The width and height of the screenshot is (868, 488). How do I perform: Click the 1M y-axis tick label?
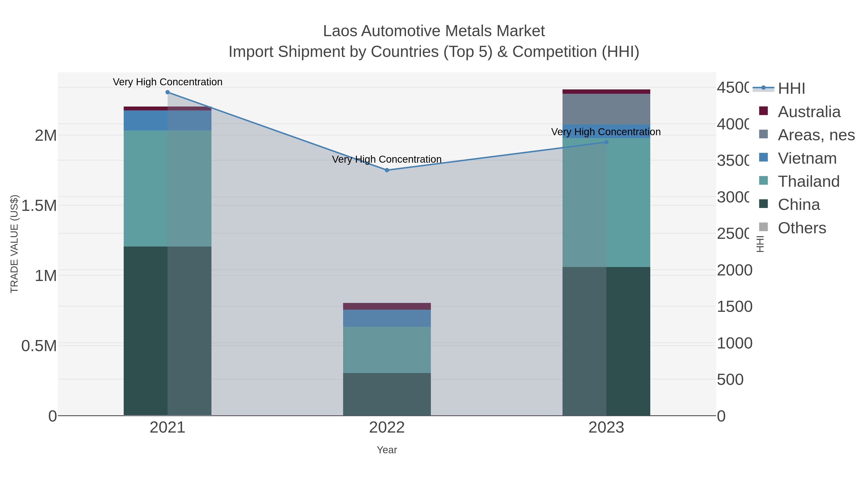click(x=46, y=275)
